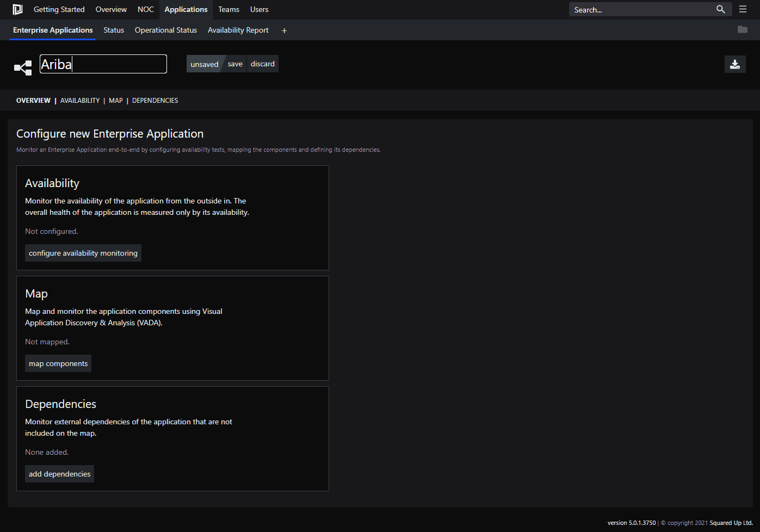Switch to the Status tab

pos(114,30)
